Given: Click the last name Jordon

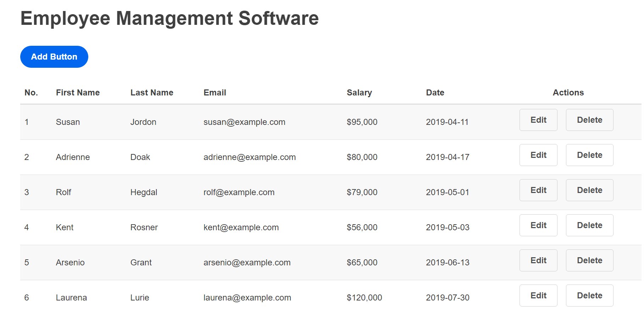Looking at the screenshot, I should [143, 122].
